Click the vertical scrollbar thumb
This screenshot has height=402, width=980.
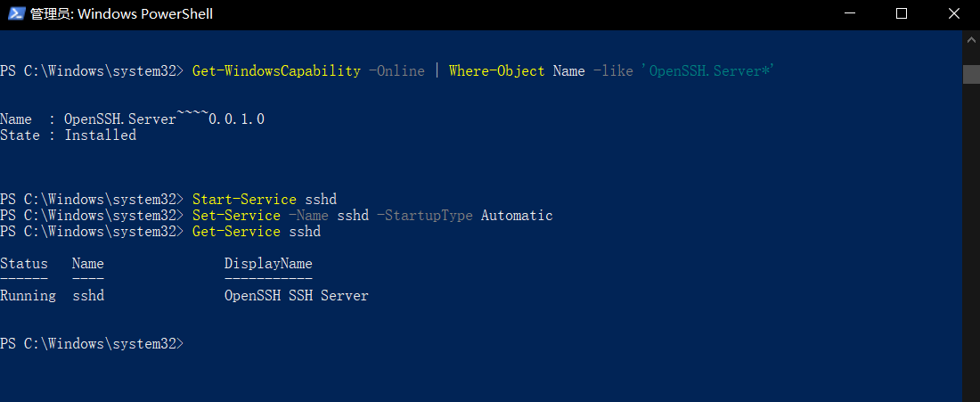click(x=970, y=74)
